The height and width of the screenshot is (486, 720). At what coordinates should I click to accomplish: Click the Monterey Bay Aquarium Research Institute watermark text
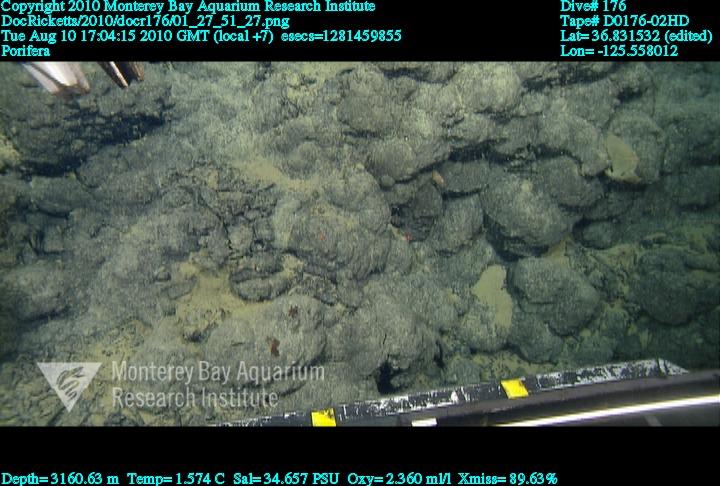click(218, 385)
